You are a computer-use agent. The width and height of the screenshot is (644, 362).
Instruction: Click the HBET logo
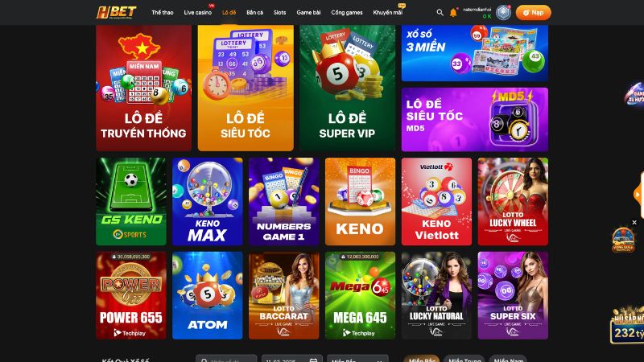[x=117, y=12]
